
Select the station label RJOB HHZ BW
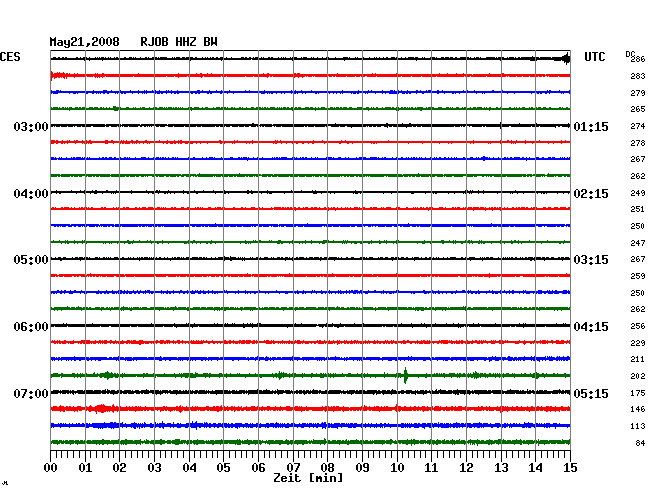coord(179,42)
